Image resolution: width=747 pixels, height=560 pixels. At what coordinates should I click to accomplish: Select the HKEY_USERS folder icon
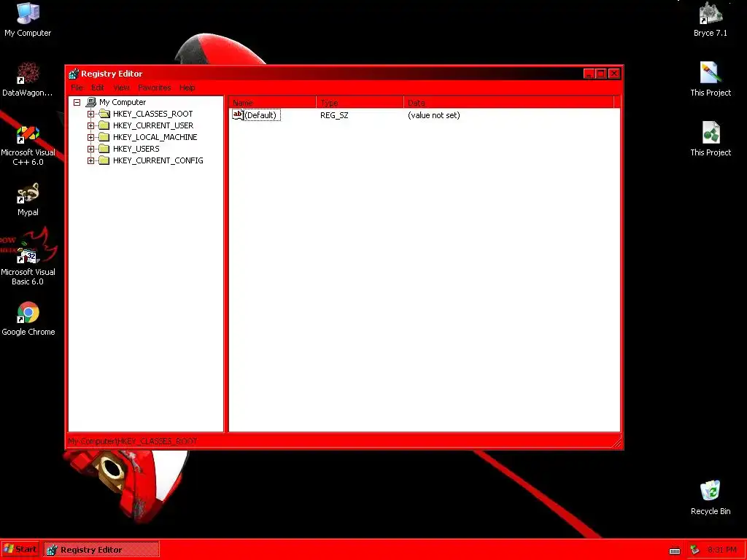pyautogui.click(x=104, y=149)
